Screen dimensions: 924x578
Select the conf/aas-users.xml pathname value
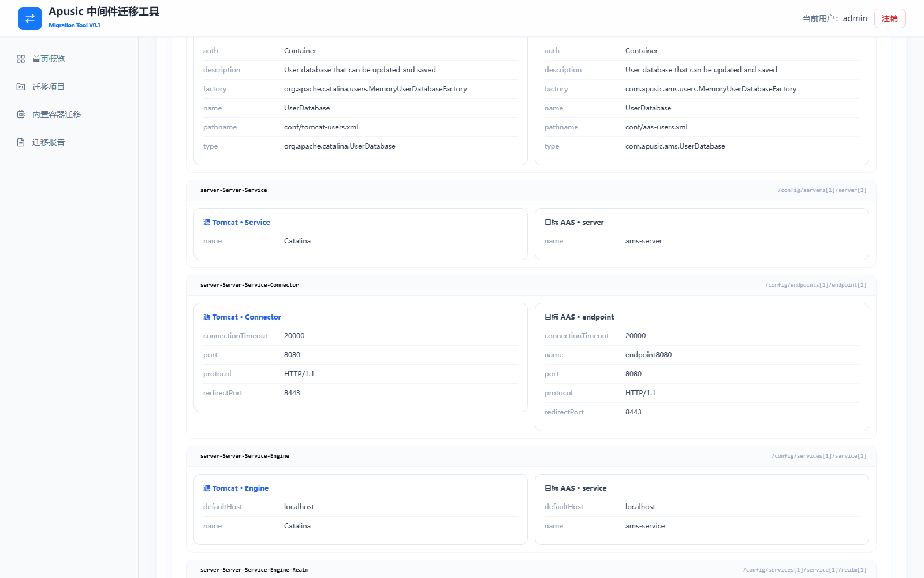click(x=657, y=127)
